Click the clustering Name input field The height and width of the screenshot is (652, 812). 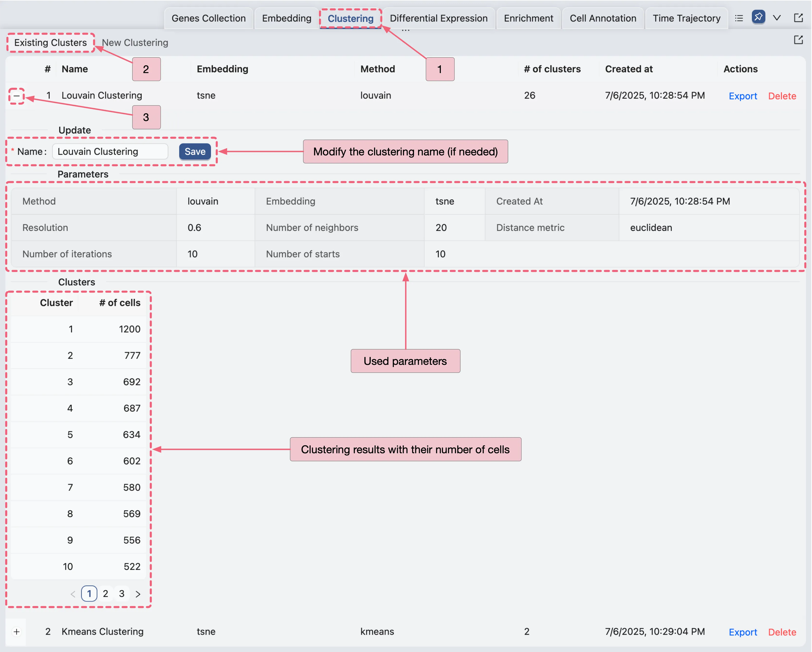click(110, 151)
